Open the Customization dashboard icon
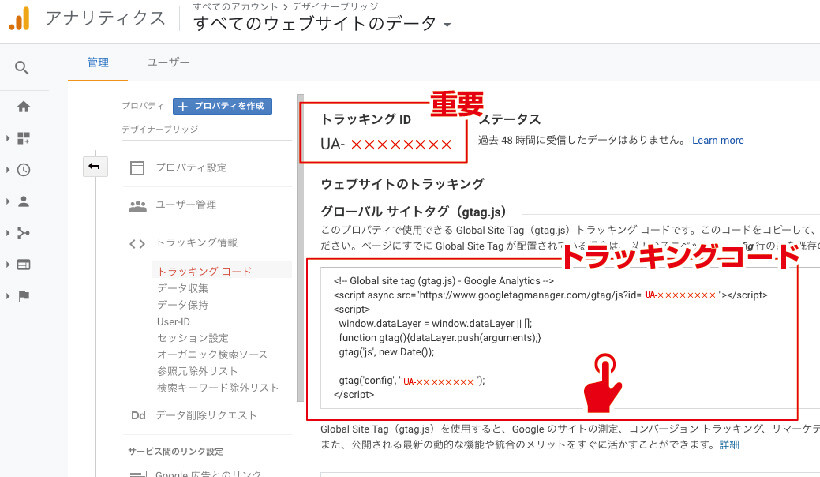Screen dimensions: 820x477 pos(23,138)
